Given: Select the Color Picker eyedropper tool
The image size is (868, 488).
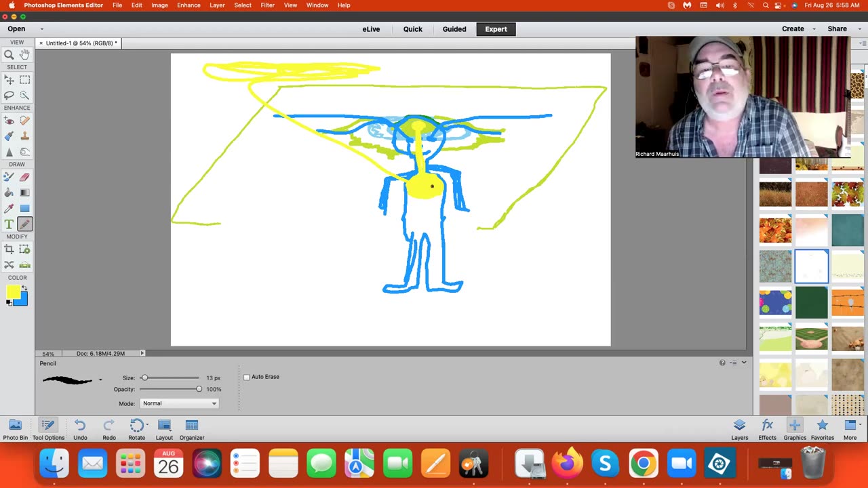Looking at the screenshot, I should (9, 208).
